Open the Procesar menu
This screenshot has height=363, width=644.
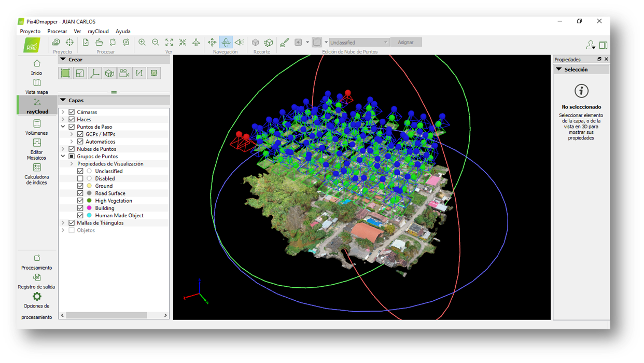click(x=57, y=31)
